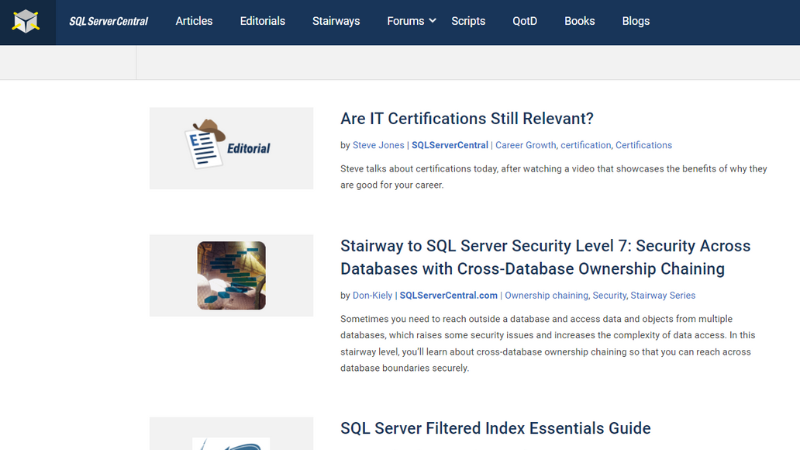Open the SQLServerCentral site title link
The width and height of the screenshot is (800, 450).
pyautogui.click(x=109, y=21)
